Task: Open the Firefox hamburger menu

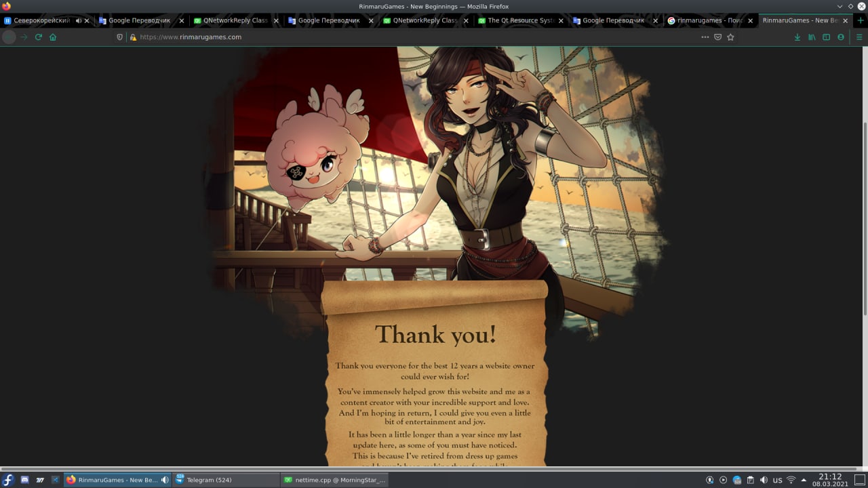Action: [x=859, y=37]
